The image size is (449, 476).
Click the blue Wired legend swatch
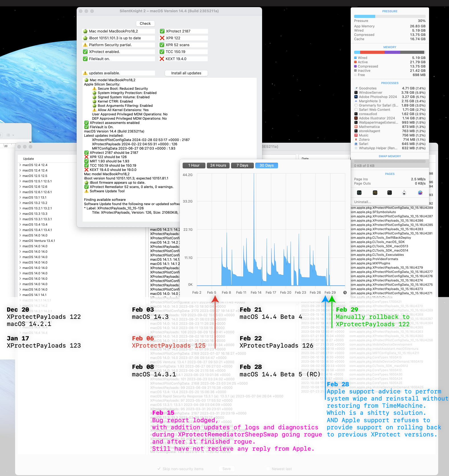tap(356, 58)
